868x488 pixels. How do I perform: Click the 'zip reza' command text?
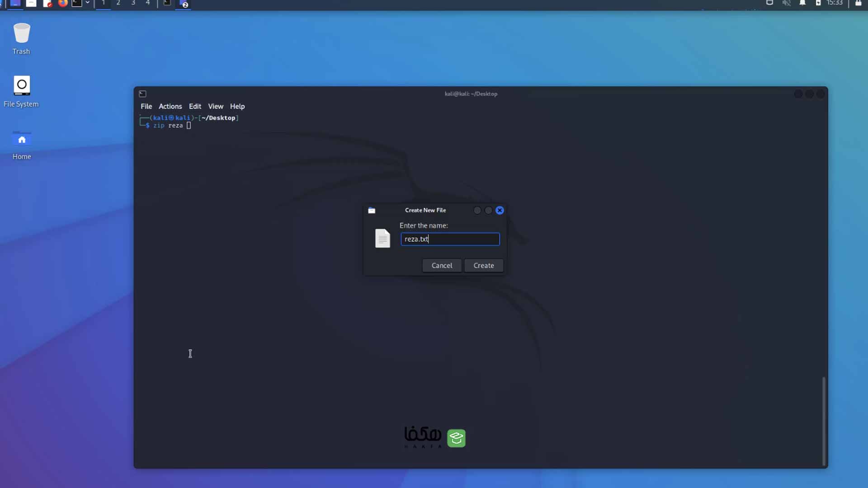click(x=168, y=126)
